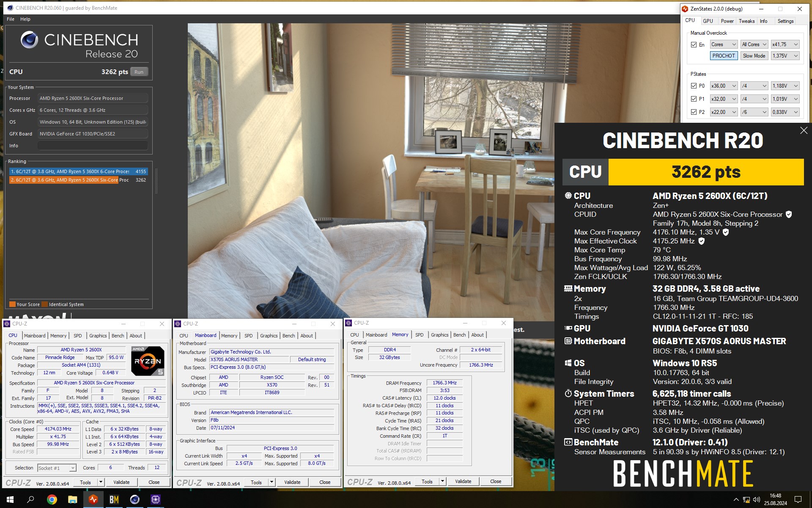Screen dimensions: 812x508
Task: Switch to CPU-Z taskbar icon
Action: 155,500
